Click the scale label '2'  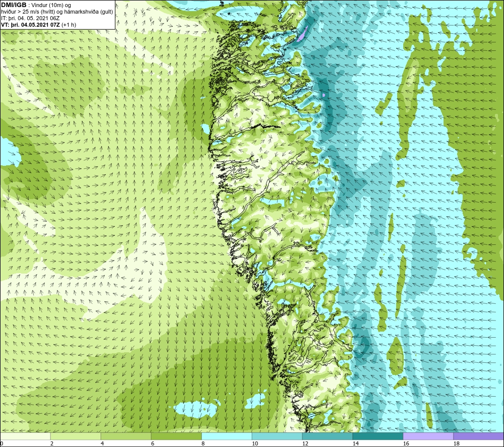[x=52, y=444]
